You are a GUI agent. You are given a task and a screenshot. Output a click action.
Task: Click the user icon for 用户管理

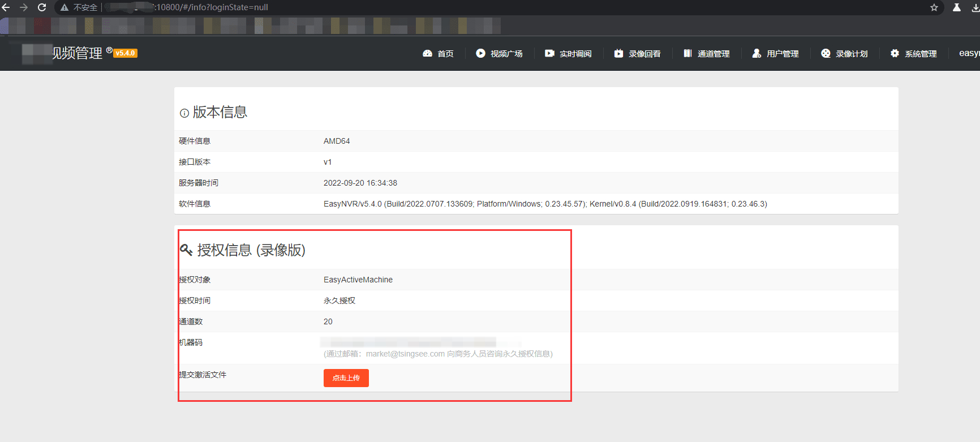pyautogui.click(x=757, y=53)
